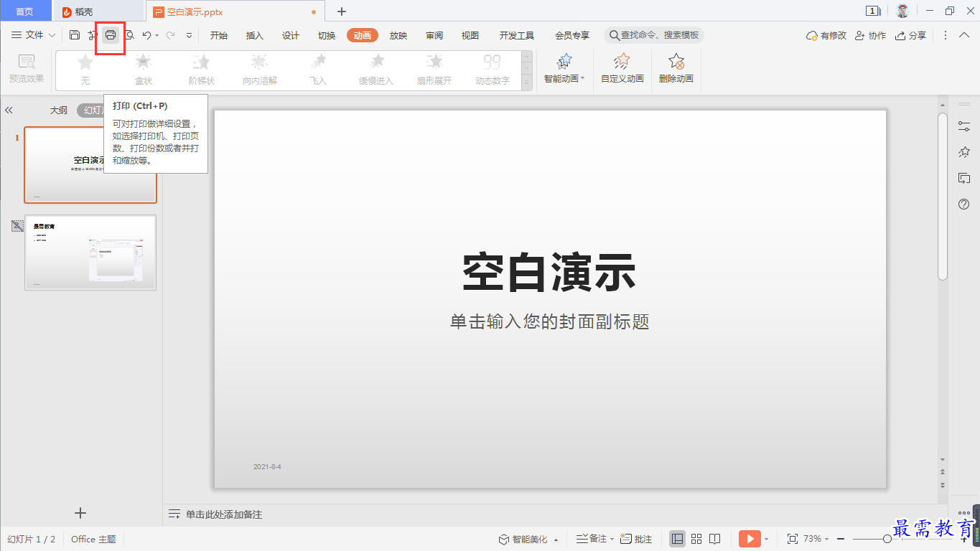
Task: Click the Redo arrow icon
Action: pyautogui.click(x=170, y=35)
